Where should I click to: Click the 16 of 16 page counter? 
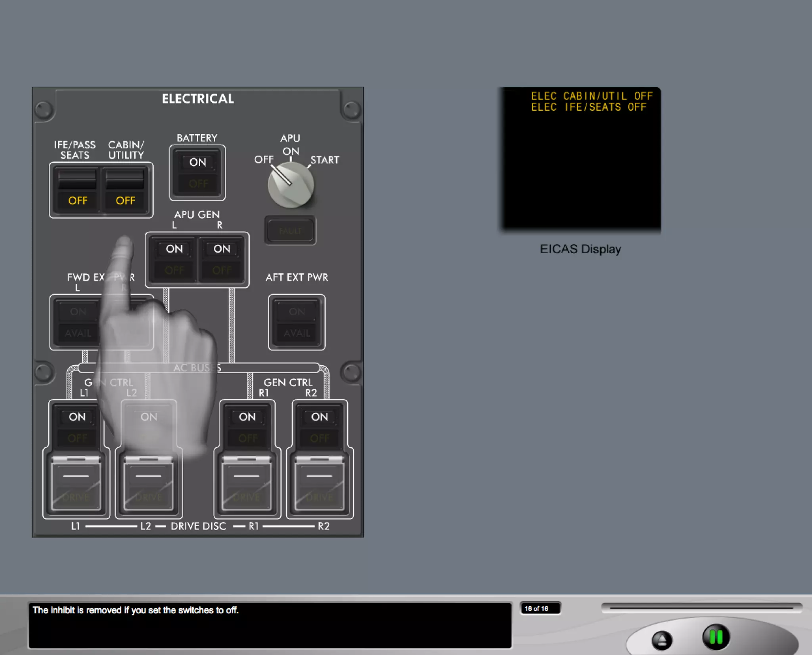[540, 608]
